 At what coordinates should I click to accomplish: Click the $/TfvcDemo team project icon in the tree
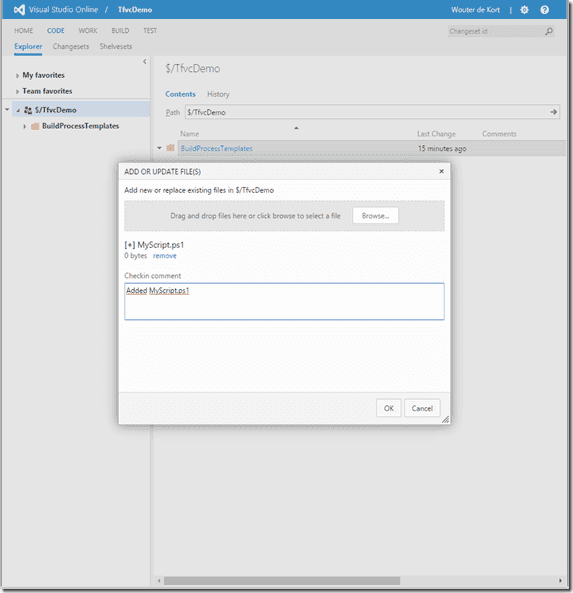[28, 110]
